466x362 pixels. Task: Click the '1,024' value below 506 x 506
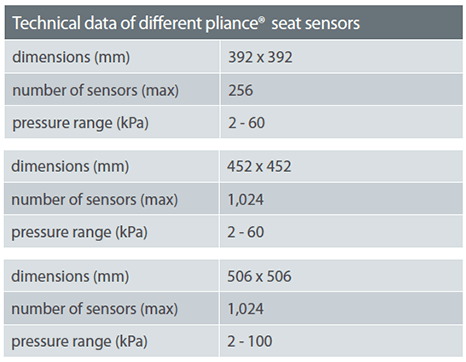pyautogui.click(x=245, y=309)
